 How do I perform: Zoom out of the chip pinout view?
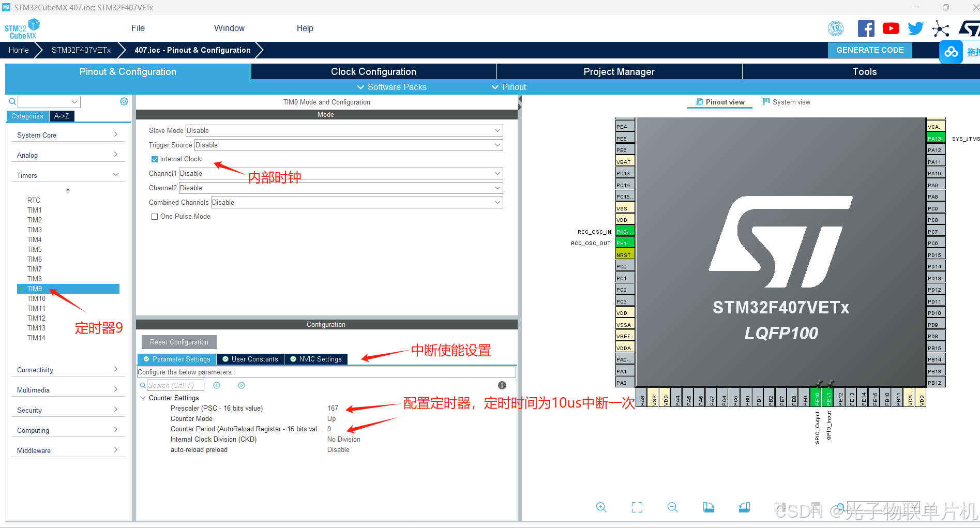(x=673, y=507)
